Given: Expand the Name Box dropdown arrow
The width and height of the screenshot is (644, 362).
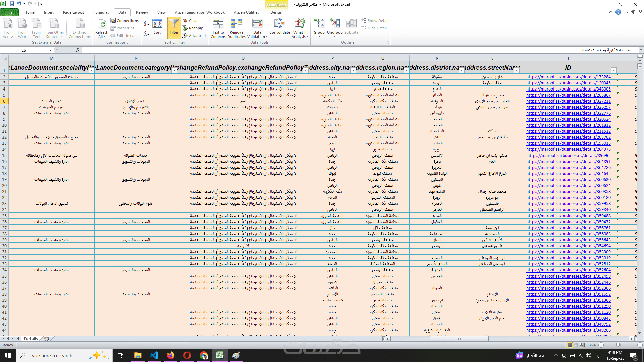Looking at the screenshot, I should (x=50, y=50).
